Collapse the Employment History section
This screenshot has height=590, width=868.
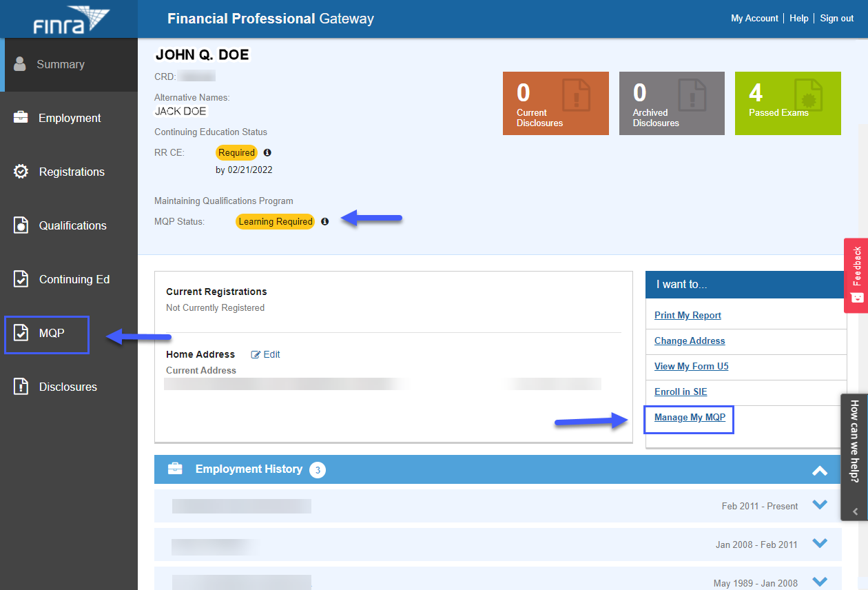tap(819, 471)
